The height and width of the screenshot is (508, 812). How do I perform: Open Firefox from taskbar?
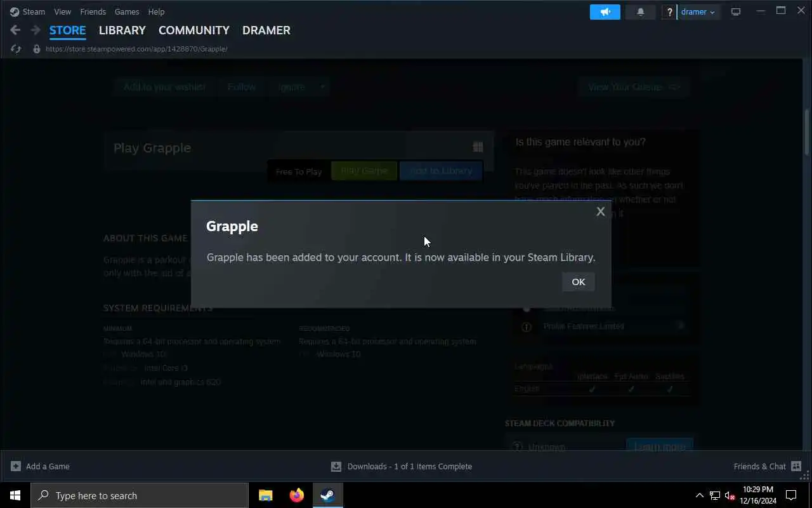pyautogui.click(x=296, y=495)
